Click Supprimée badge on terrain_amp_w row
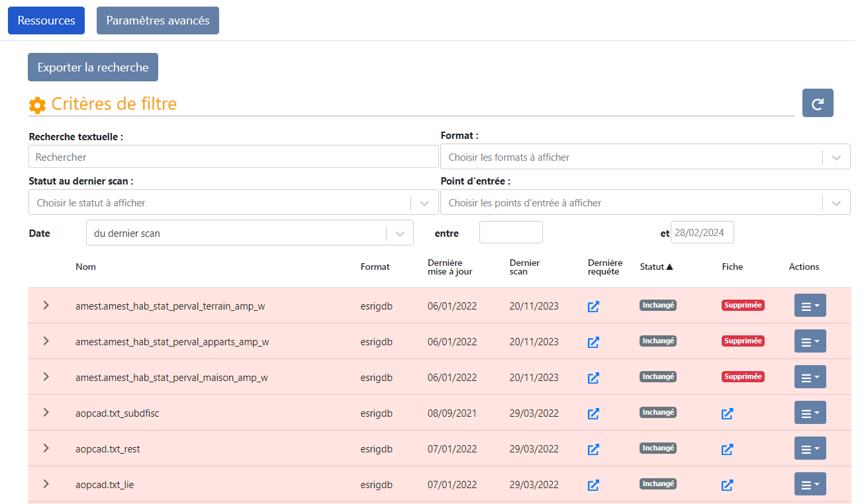Screen dimensions: 864x504 pos(743,305)
